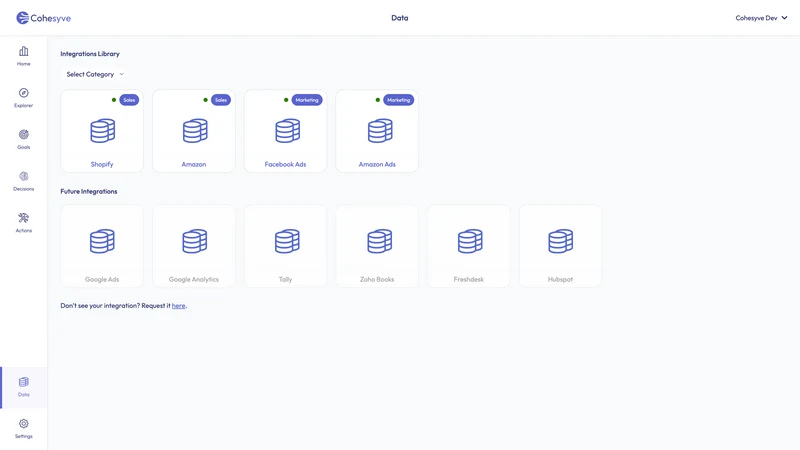Screen dimensions: 800x450
Task: Click the Sales tag on Shopify card
Action: coord(129,100)
